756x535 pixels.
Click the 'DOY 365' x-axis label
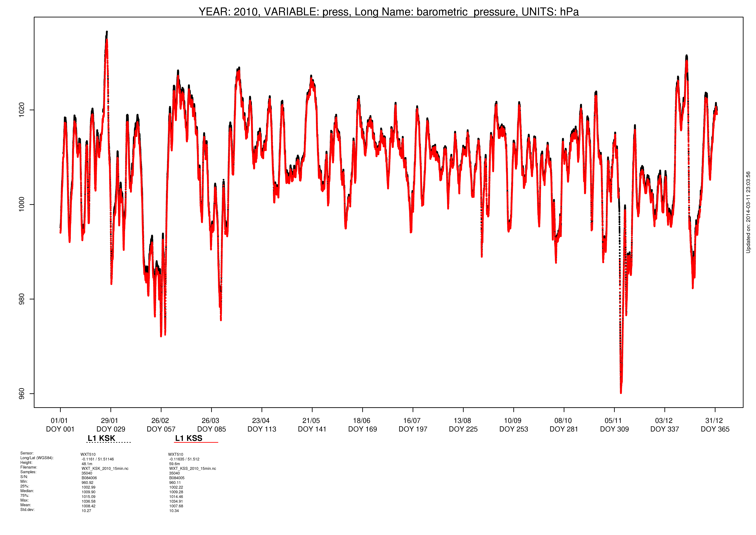(x=715, y=429)
